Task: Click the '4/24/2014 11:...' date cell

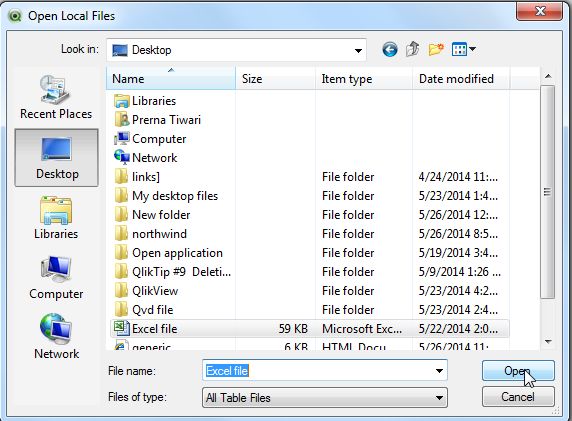Action: tap(458, 177)
